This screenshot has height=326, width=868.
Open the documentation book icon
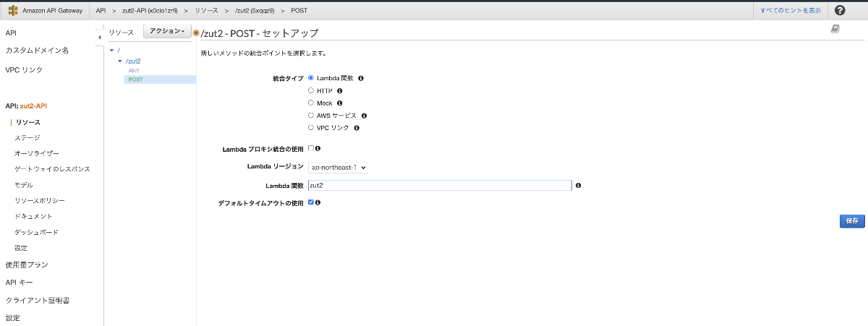pos(835,29)
